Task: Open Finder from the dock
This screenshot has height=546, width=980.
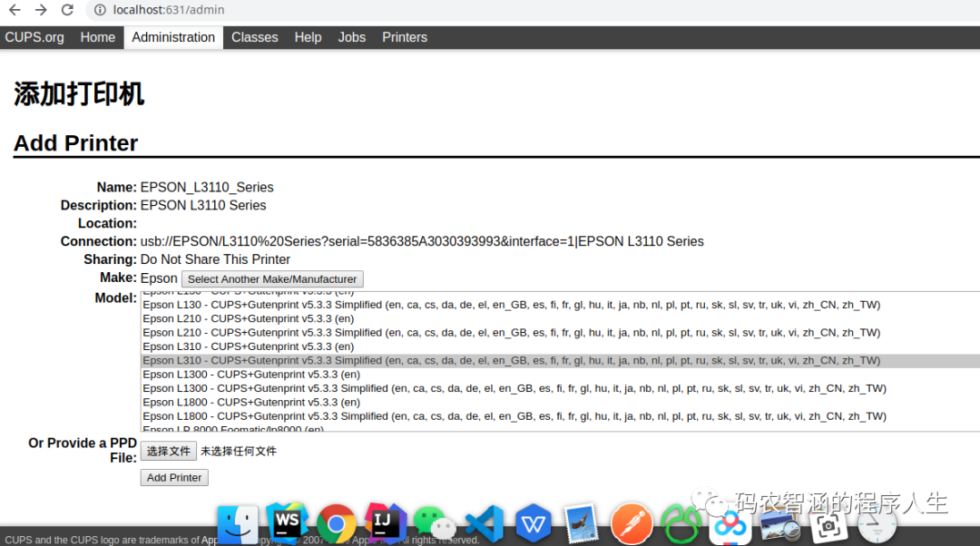Action: coord(238,523)
